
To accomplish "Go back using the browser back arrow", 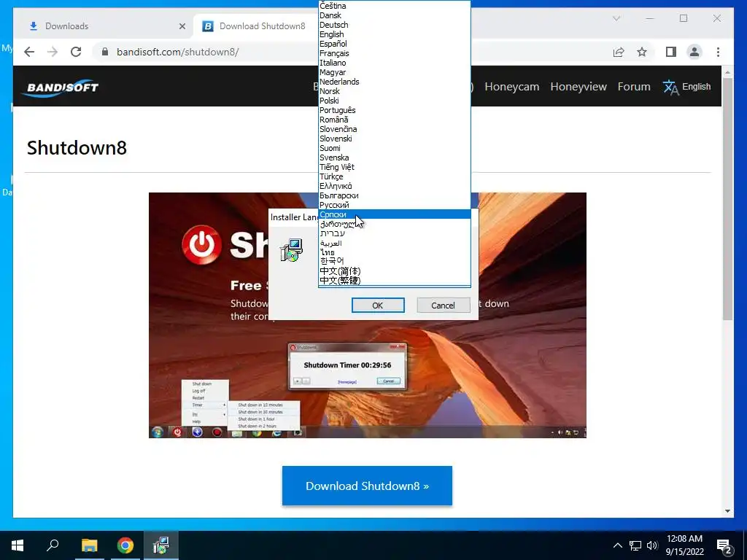I will tap(29, 52).
